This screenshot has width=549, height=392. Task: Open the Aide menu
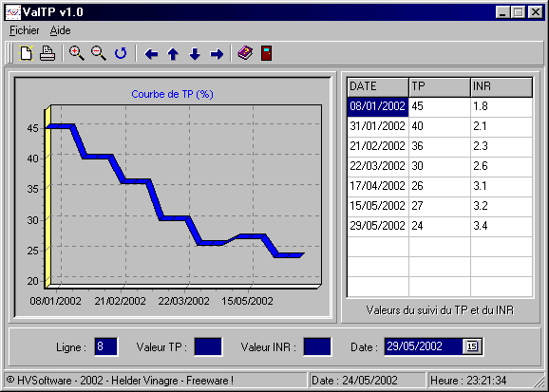(60, 30)
